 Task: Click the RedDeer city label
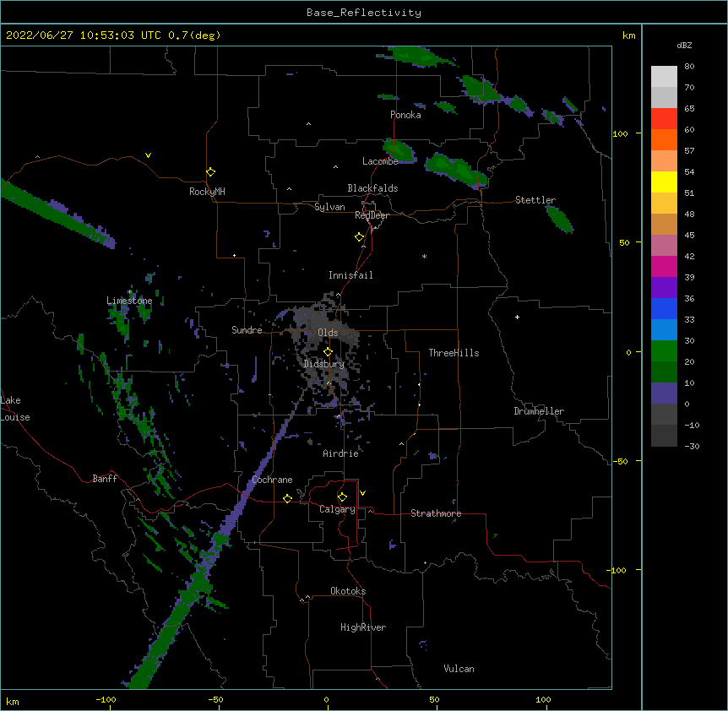(372, 215)
